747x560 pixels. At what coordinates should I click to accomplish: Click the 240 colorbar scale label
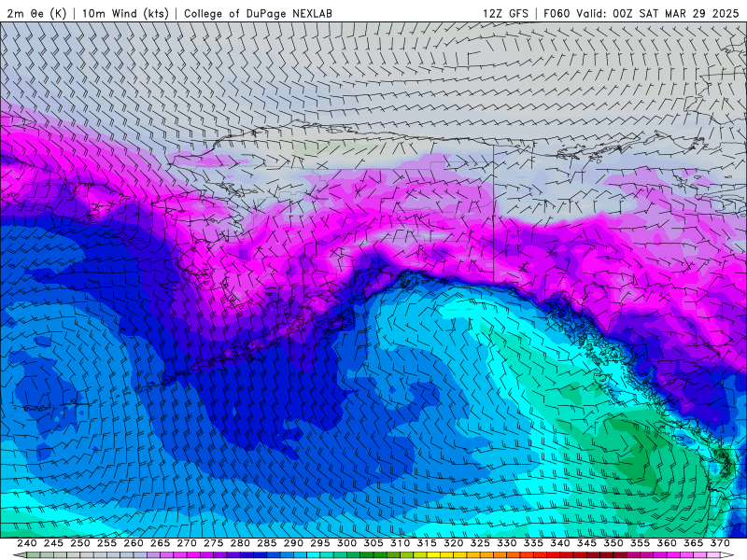pos(27,543)
